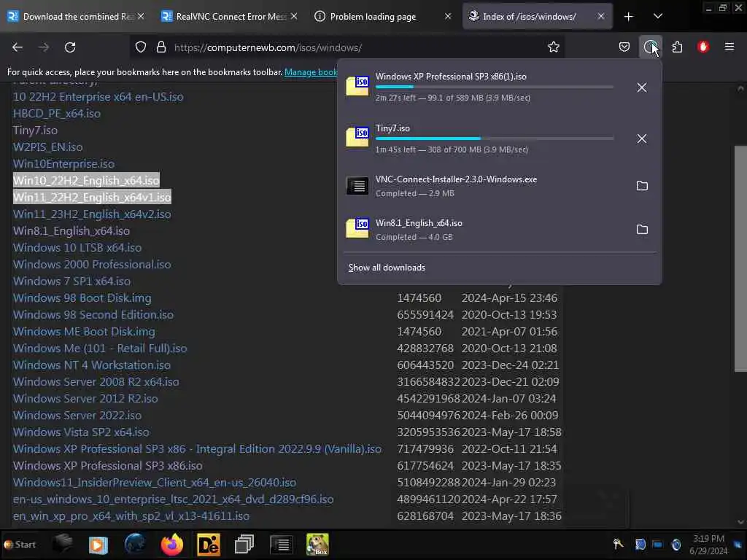747x560 pixels.
Task: Close the Problem loading page tab
Action: (x=448, y=17)
